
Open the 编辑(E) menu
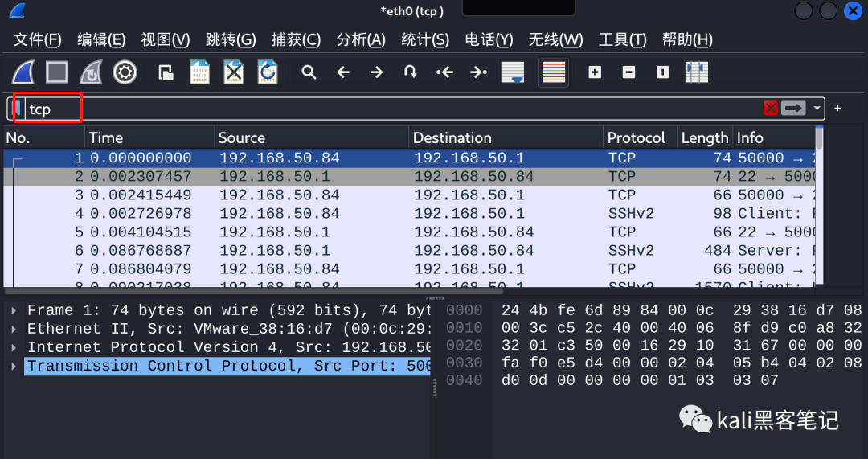click(101, 40)
